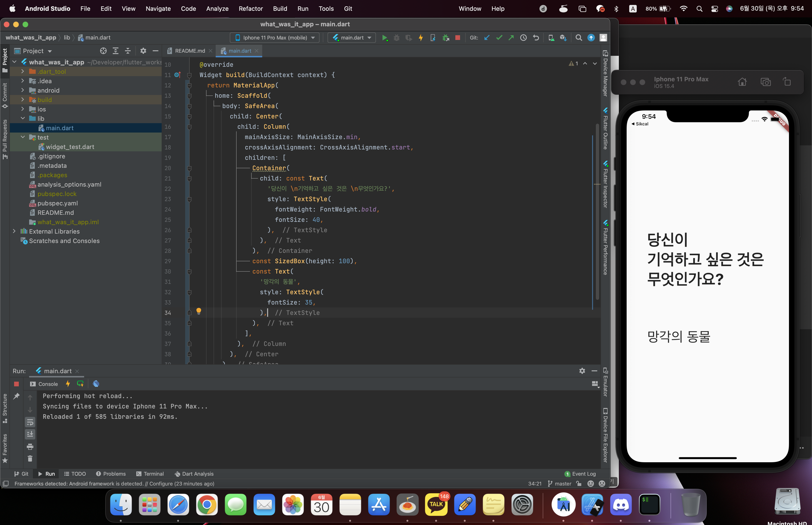Expand the android folder in project tree

click(x=23, y=90)
